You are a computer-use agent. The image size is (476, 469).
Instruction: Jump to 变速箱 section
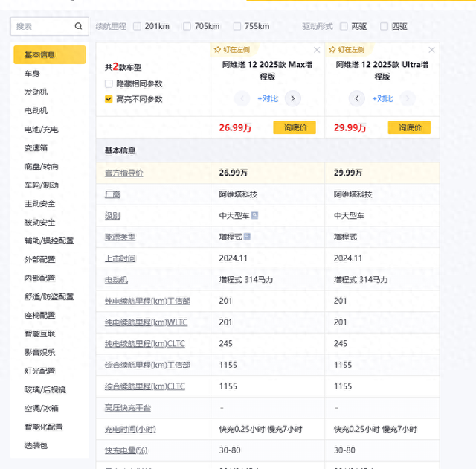36,147
